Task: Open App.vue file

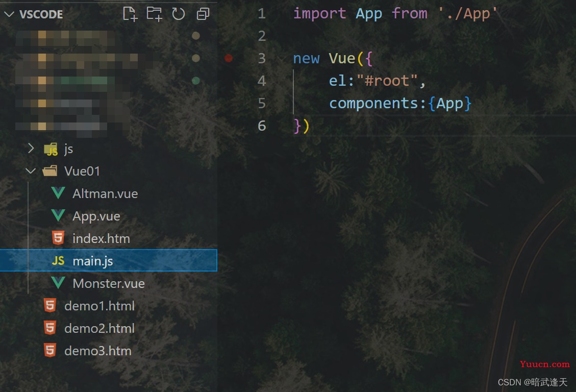Action: tap(96, 216)
